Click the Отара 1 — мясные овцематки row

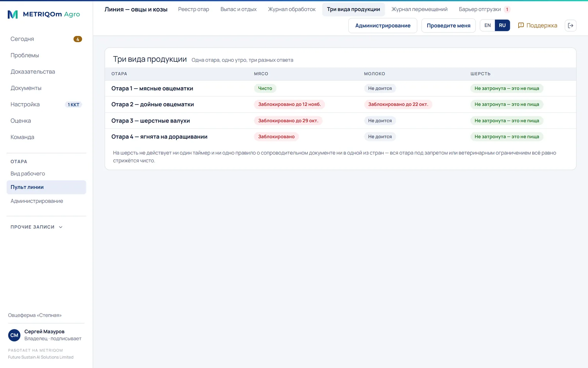tap(340, 88)
